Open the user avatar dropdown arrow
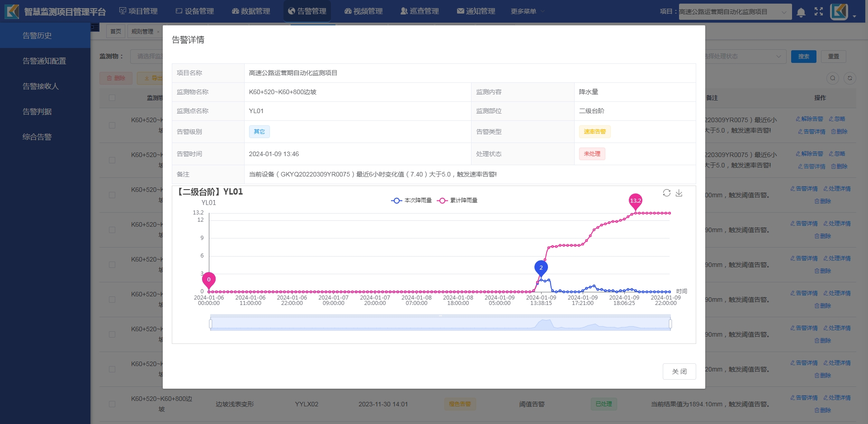Viewport: 868px width, 424px height. pyautogui.click(x=854, y=16)
